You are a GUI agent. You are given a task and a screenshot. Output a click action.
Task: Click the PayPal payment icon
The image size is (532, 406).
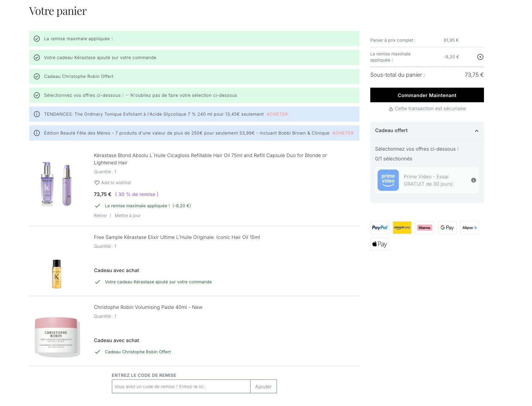click(379, 228)
